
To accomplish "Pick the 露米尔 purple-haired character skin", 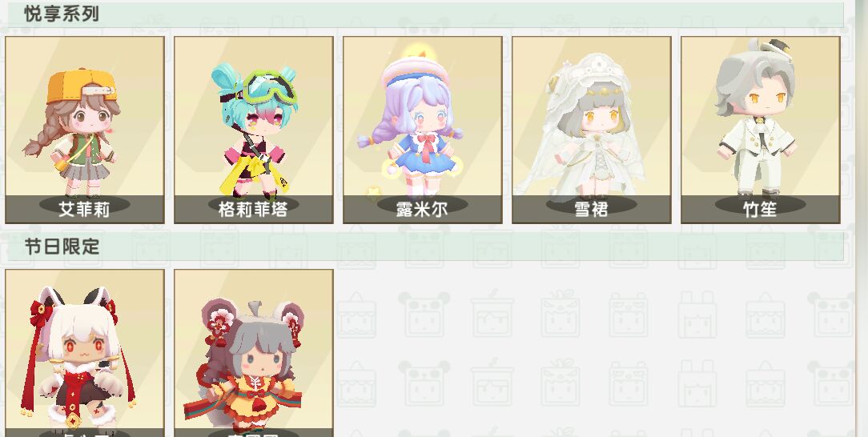I will pos(422,130).
